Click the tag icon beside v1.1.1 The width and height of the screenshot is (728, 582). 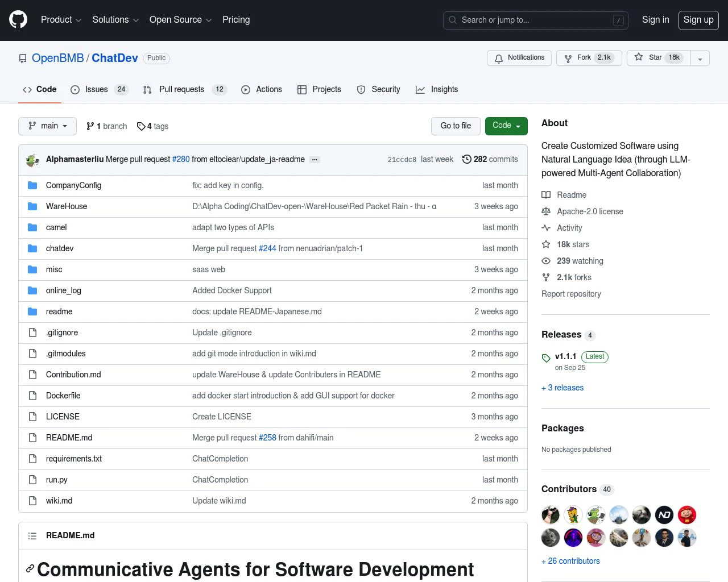546,358
